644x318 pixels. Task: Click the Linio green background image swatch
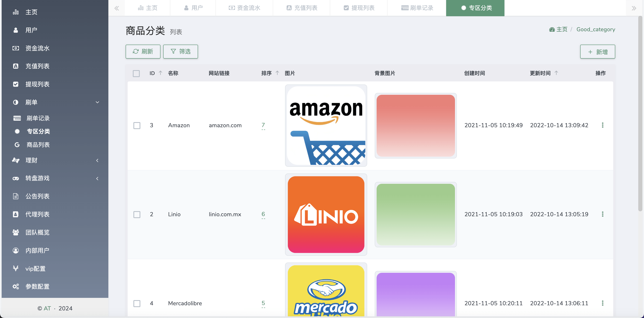[416, 215]
